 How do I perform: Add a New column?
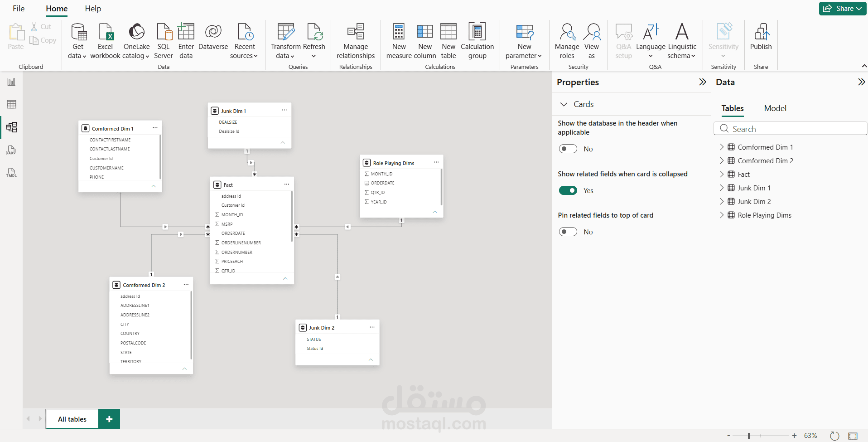click(425, 41)
